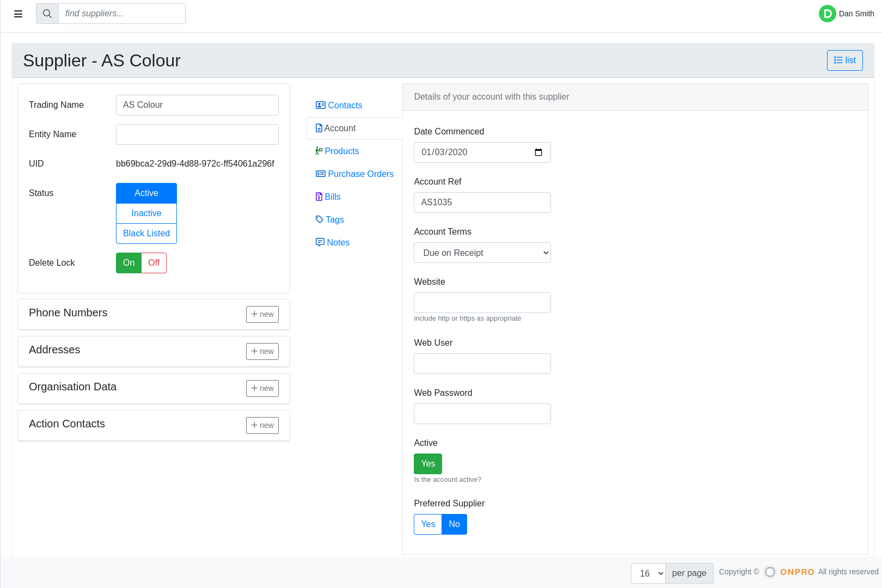Add a new Address
Image resolution: width=882 pixels, height=588 pixels.
point(262,351)
